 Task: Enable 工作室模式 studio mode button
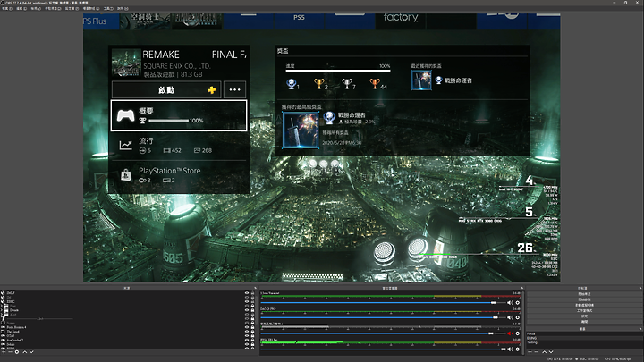point(584,311)
